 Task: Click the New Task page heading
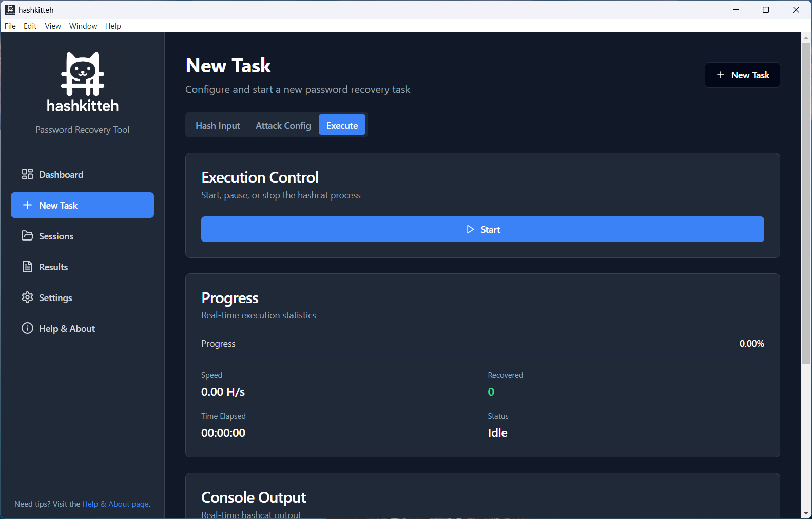click(228, 66)
